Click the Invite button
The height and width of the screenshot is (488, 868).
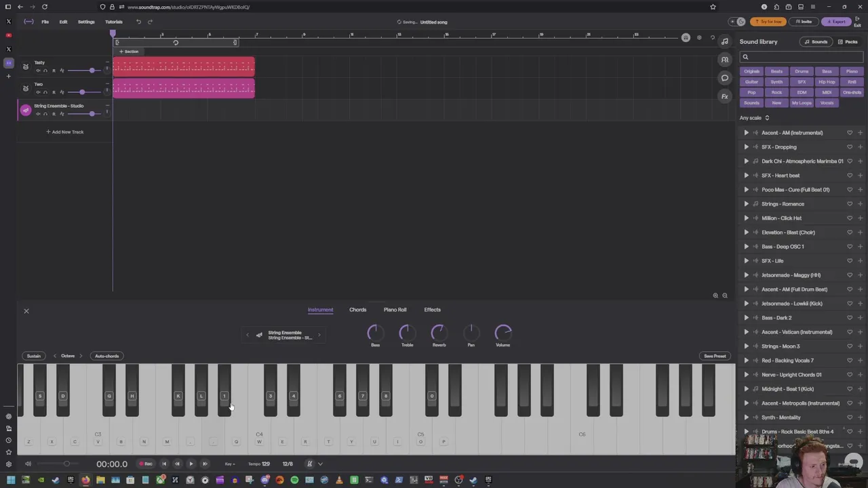pyautogui.click(x=803, y=22)
